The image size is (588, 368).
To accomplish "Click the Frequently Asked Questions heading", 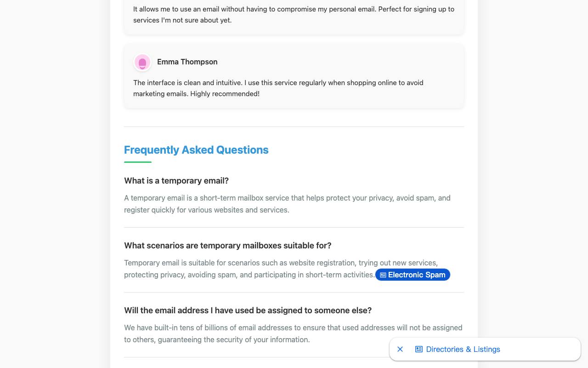I will pos(196,150).
